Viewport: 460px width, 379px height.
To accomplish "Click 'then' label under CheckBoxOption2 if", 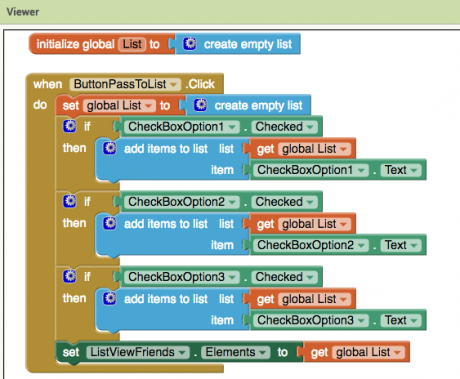I will pyautogui.click(x=74, y=223).
